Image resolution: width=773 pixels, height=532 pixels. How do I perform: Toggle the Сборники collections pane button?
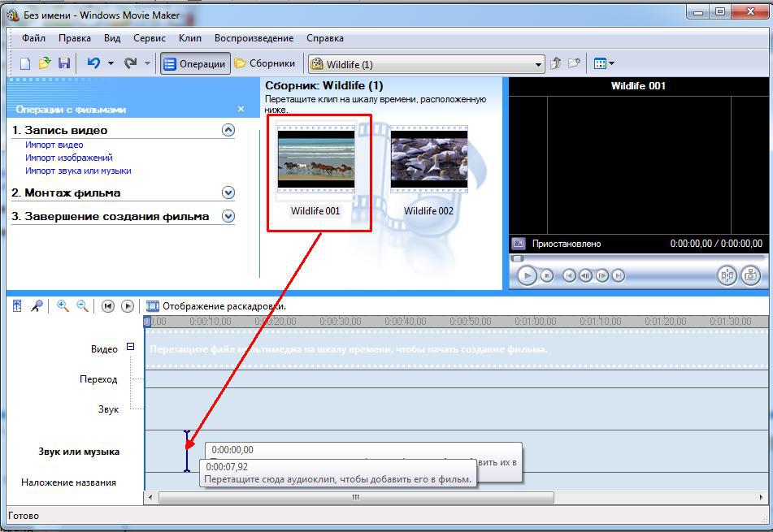(265, 63)
